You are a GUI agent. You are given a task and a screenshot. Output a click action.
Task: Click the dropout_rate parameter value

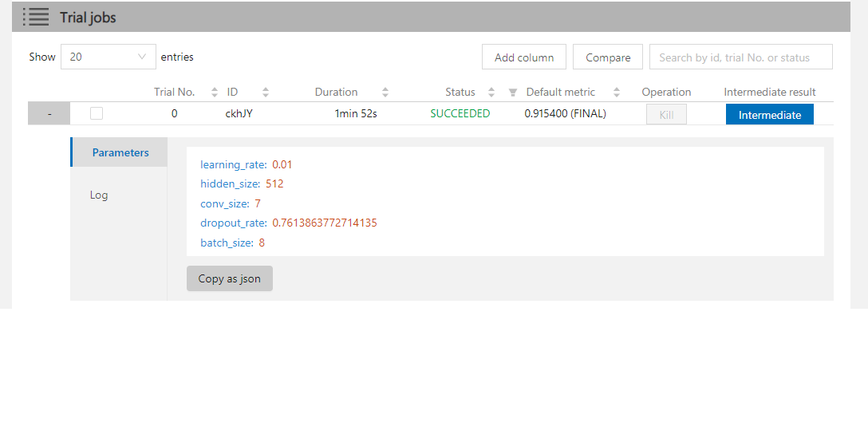pyautogui.click(x=325, y=223)
